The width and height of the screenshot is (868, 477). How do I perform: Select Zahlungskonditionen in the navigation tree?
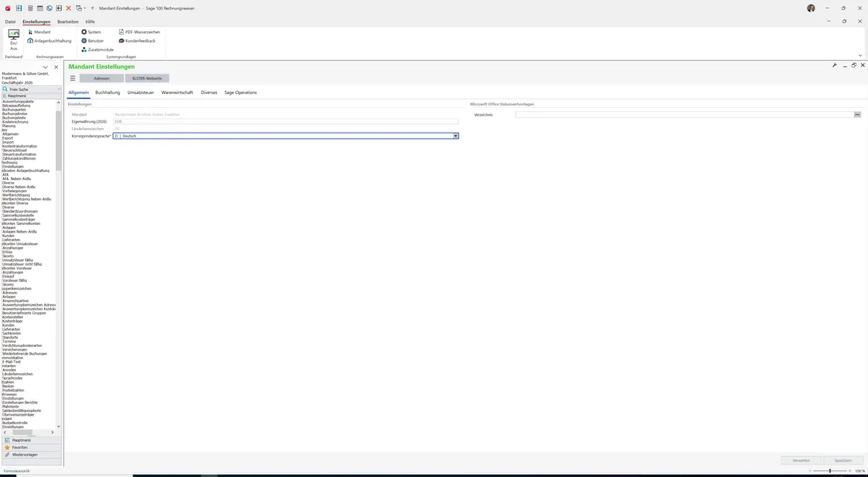tap(20, 158)
